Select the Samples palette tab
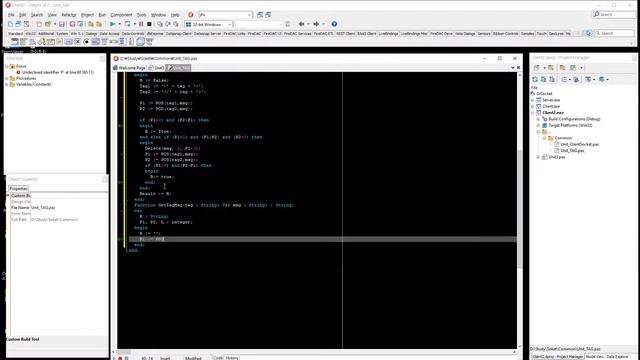Viewport: 640px width, 360px height. 527,33
